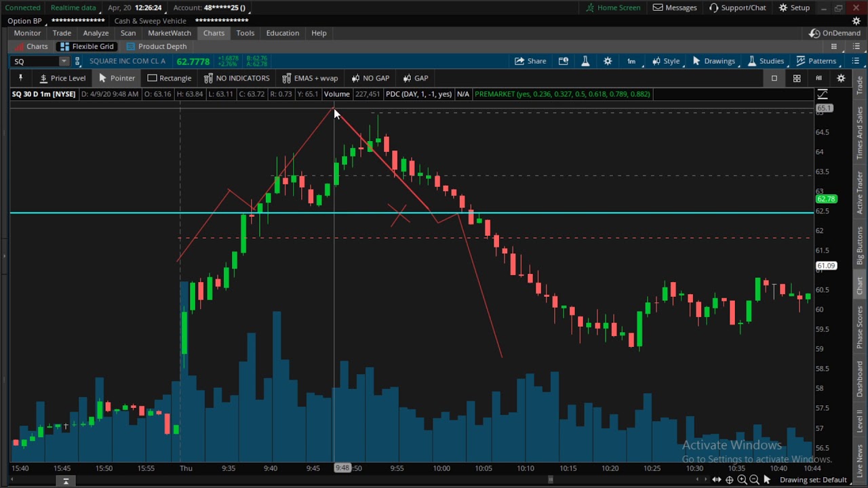This screenshot has width=868, height=488.
Task: Return to the Home Screen
Action: tap(613, 7)
